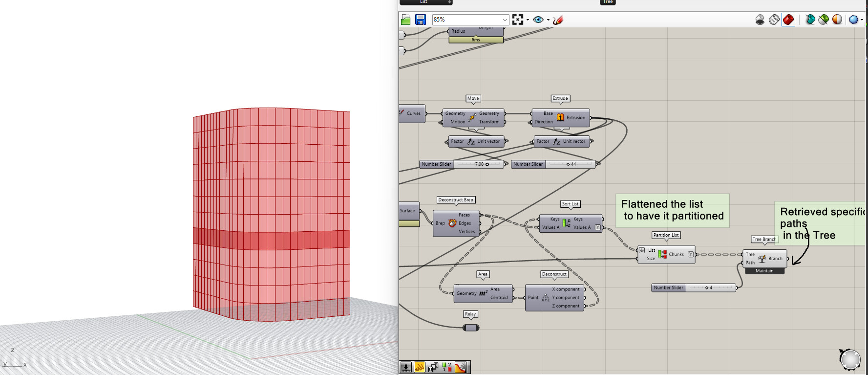Screen dimensions: 868x375
Task: Click the orange wave icon in the bottom bar
Action: tap(420, 367)
